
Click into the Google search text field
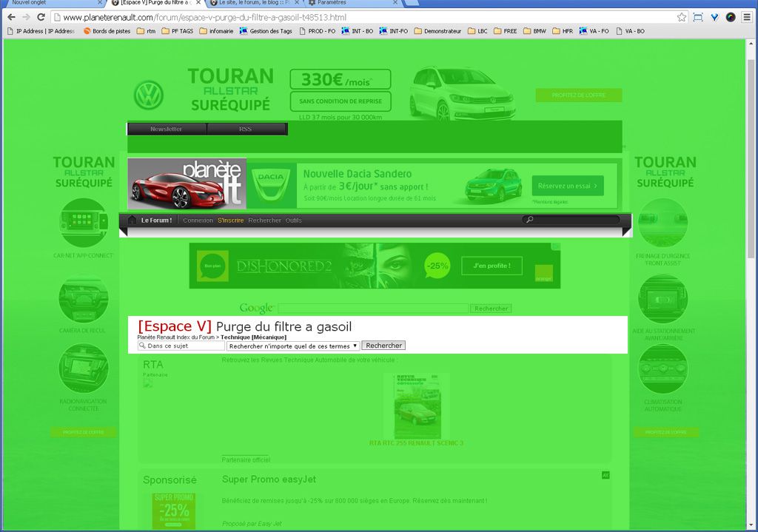(373, 309)
